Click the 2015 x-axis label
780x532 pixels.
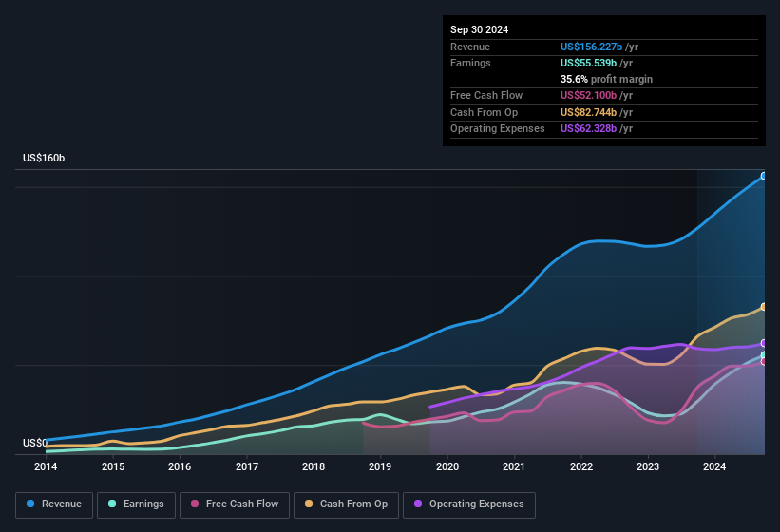(x=113, y=466)
